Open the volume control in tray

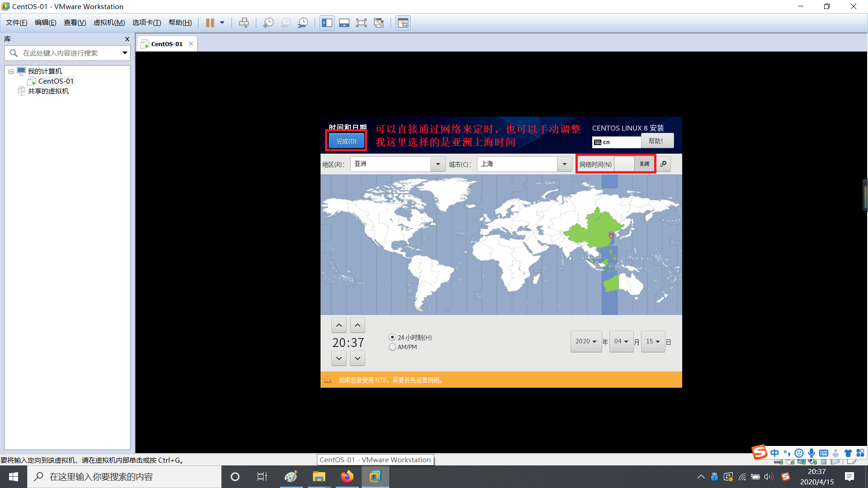click(769, 477)
